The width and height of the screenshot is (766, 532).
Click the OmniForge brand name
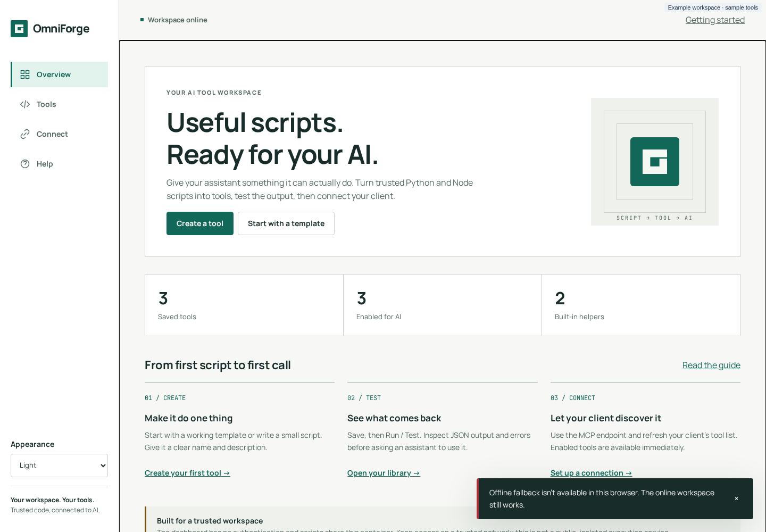click(61, 29)
